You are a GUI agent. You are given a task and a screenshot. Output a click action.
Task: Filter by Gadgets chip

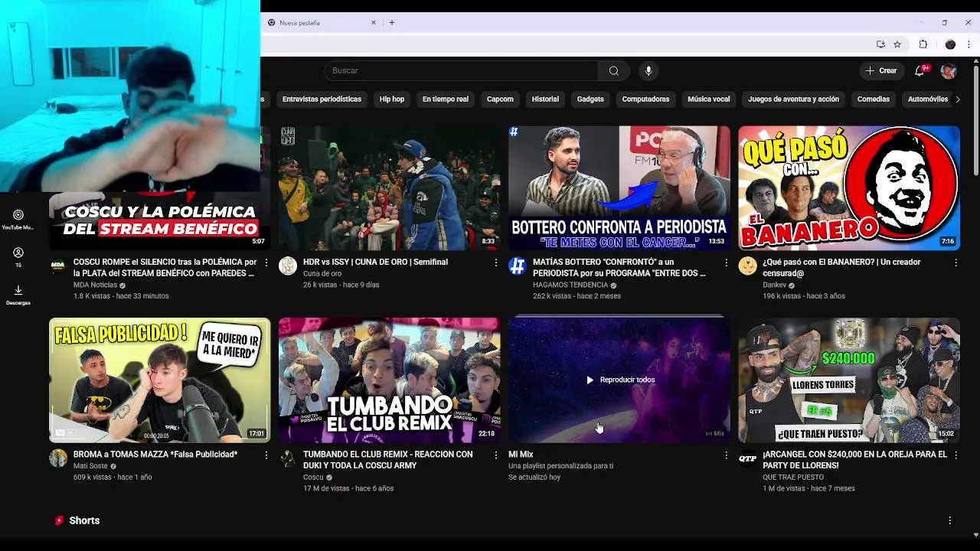coord(590,99)
